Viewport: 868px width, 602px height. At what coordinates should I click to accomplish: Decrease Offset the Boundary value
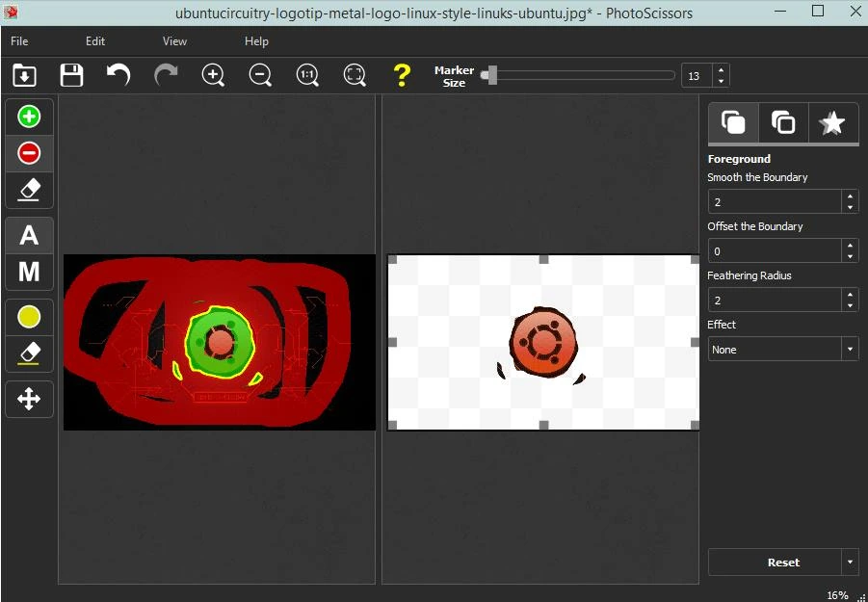pos(851,257)
